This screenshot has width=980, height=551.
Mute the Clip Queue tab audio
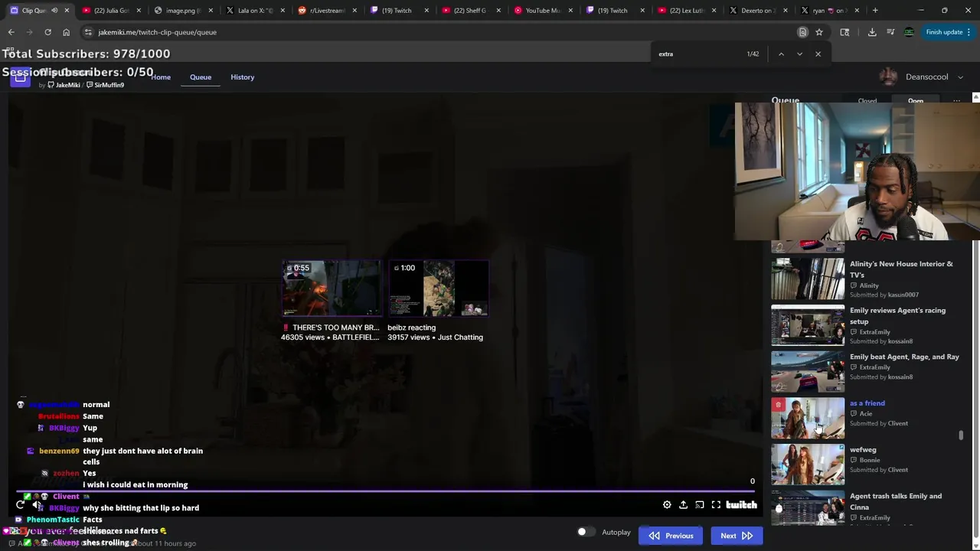click(54, 10)
